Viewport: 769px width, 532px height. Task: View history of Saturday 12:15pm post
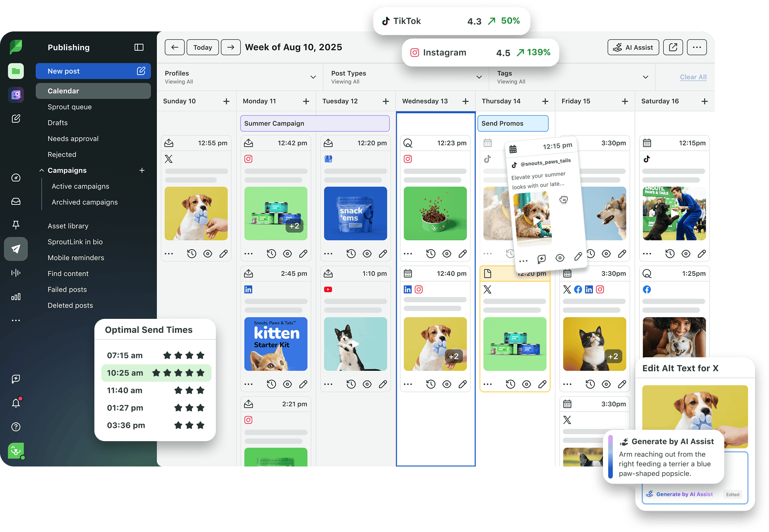[x=670, y=254]
